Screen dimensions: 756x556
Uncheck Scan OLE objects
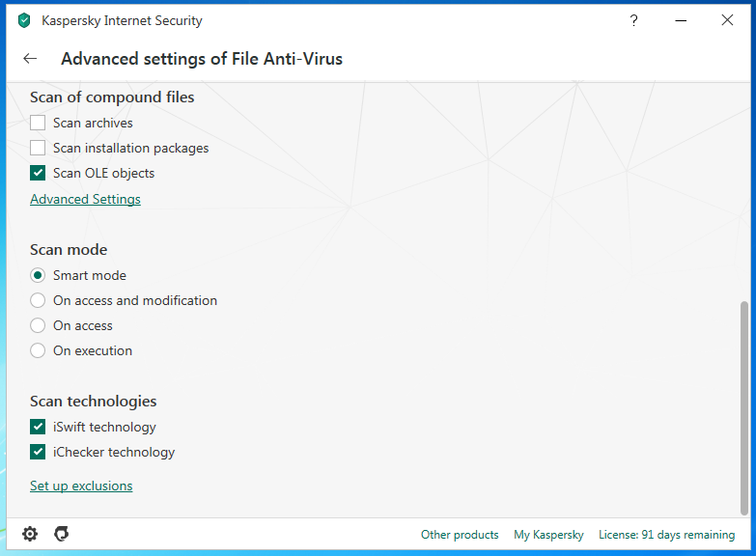coord(38,173)
